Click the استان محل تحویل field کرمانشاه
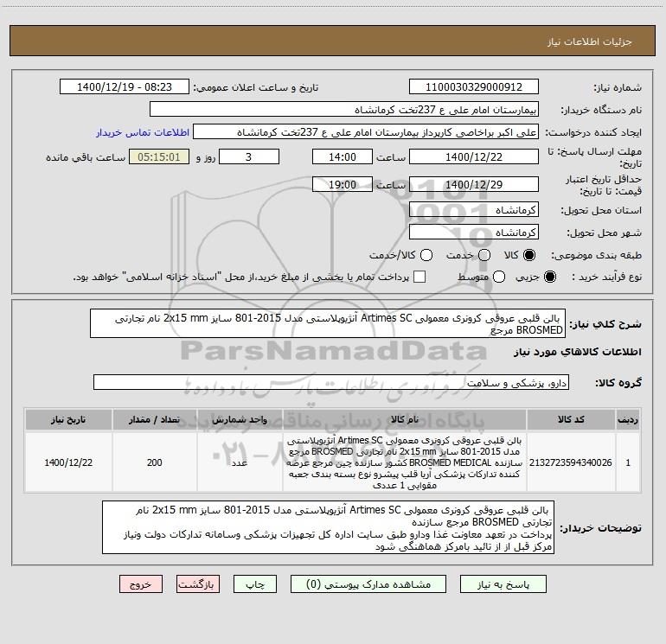 tap(474, 209)
